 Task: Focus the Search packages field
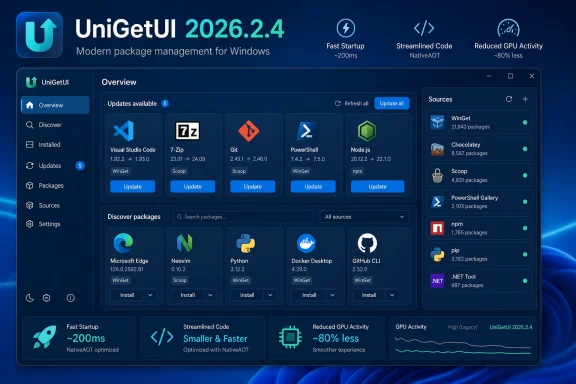[x=243, y=217]
